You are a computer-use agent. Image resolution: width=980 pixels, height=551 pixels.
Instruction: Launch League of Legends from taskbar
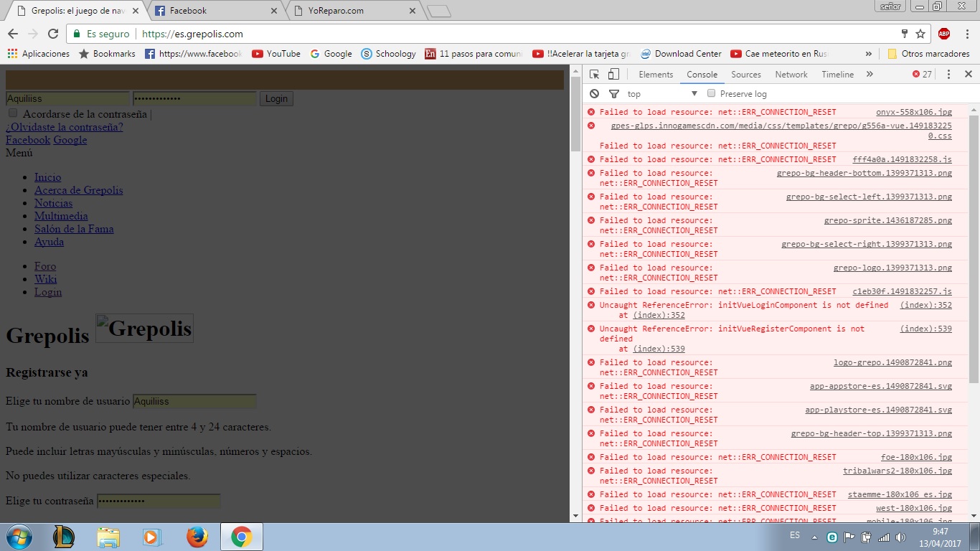(64, 537)
